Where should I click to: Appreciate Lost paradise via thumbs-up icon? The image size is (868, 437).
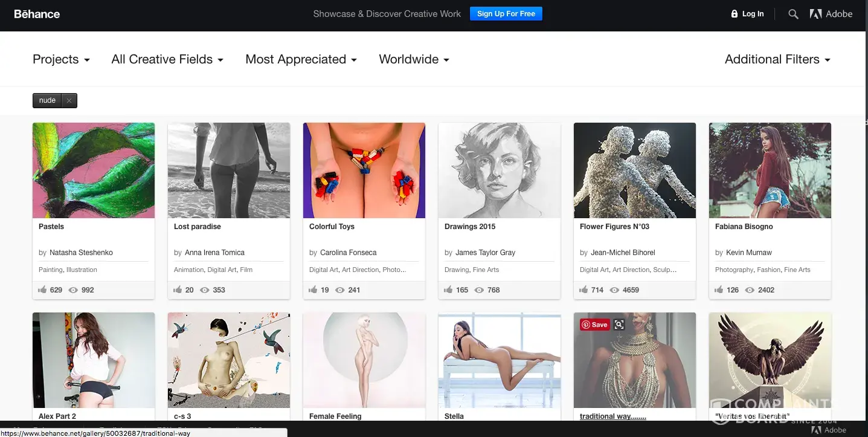(x=178, y=290)
